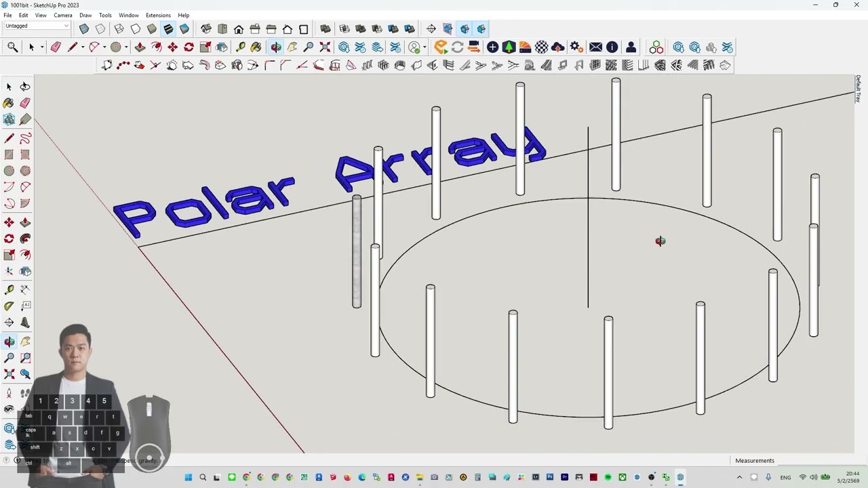
Task: Toggle Shaded With Textures style
Action: click(x=167, y=28)
